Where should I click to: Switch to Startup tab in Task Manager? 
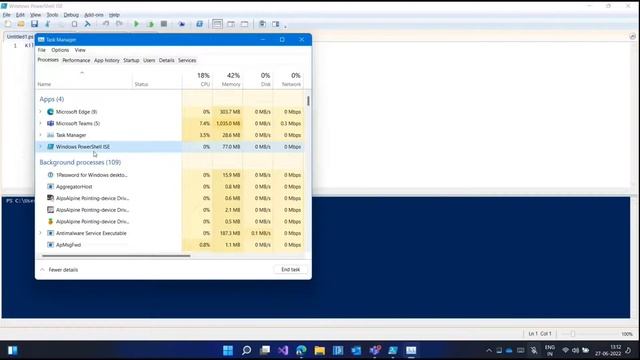point(131,60)
